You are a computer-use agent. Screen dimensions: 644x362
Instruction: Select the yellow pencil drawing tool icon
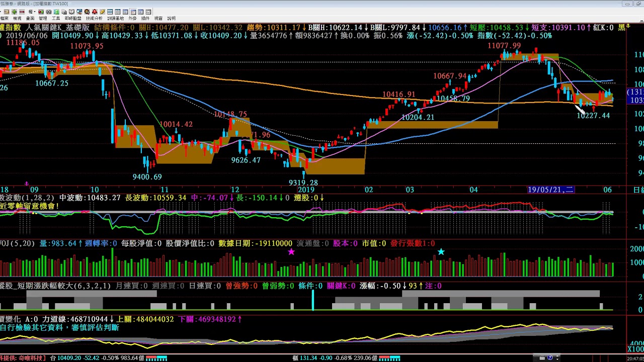102,12
